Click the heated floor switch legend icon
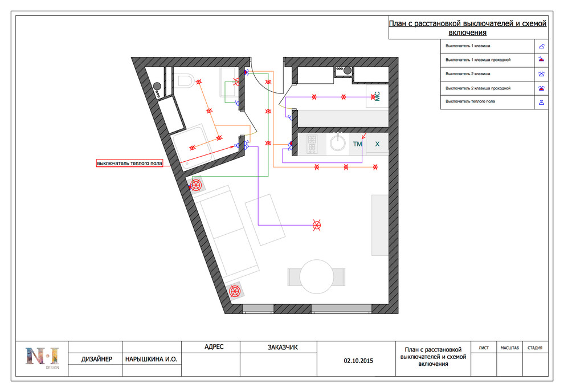Image resolution: width=564 pixels, height=392 pixels. click(x=542, y=103)
